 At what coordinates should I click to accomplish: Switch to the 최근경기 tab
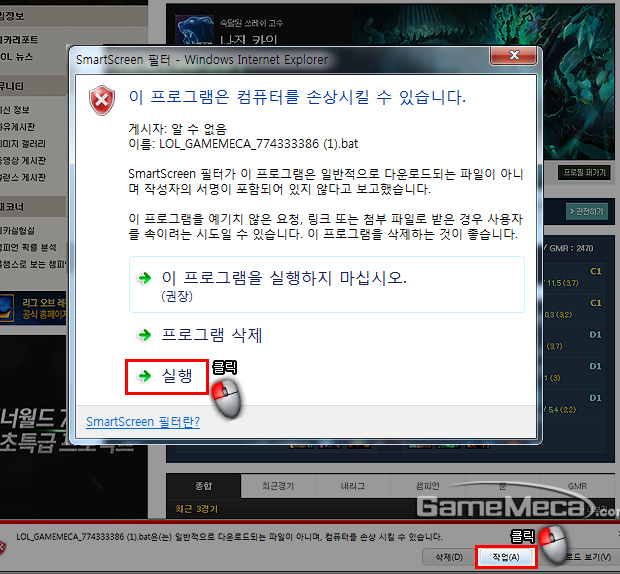[278, 486]
